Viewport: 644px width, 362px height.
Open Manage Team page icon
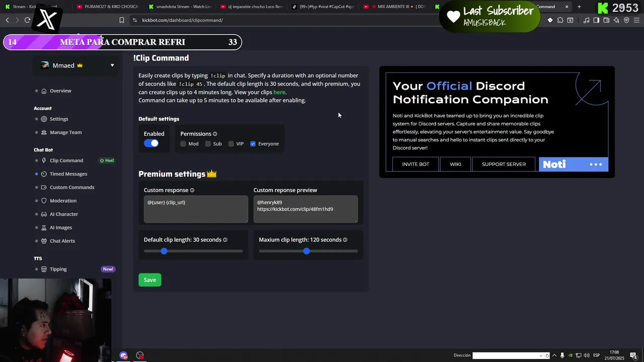pos(44,133)
